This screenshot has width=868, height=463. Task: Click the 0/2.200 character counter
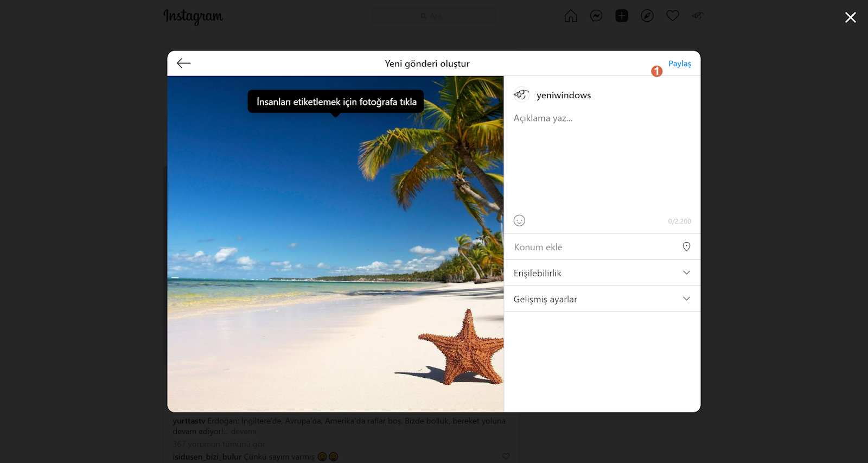pyautogui.click(x=680, y=221)
